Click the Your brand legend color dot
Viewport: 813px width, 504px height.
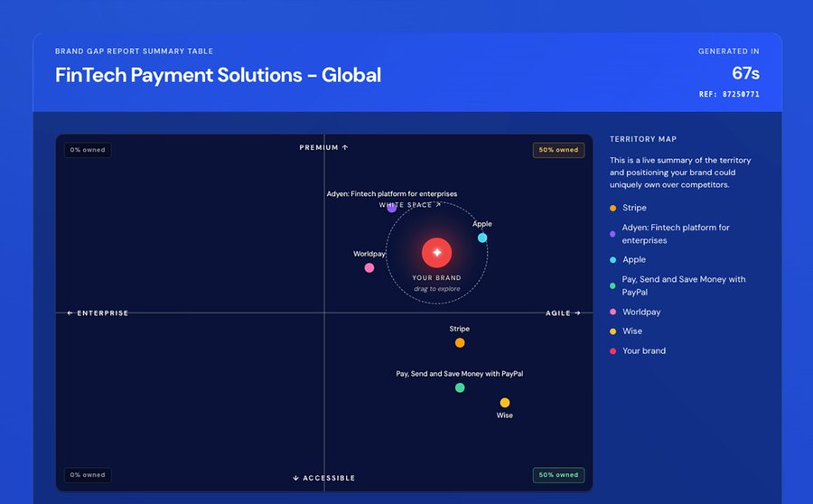(612, 351)
